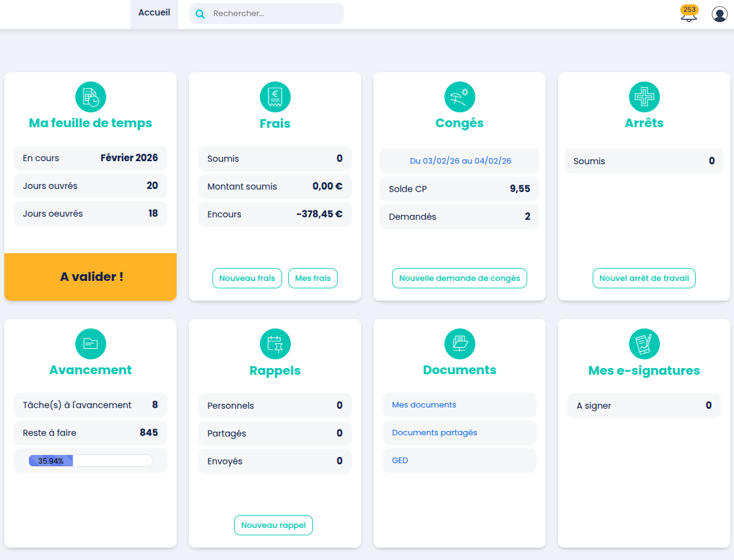
Task: Click the Nouveau frais button
Action: click(247, 278)
